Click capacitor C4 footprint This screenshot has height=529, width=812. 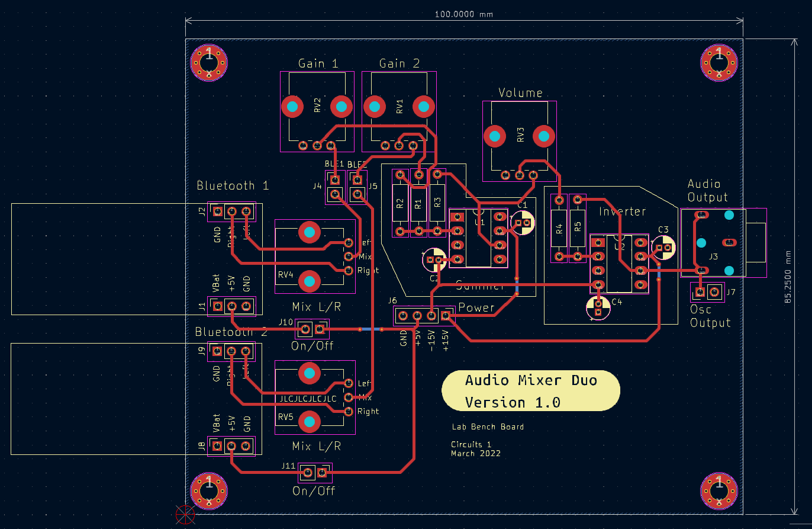coord(598,308)
